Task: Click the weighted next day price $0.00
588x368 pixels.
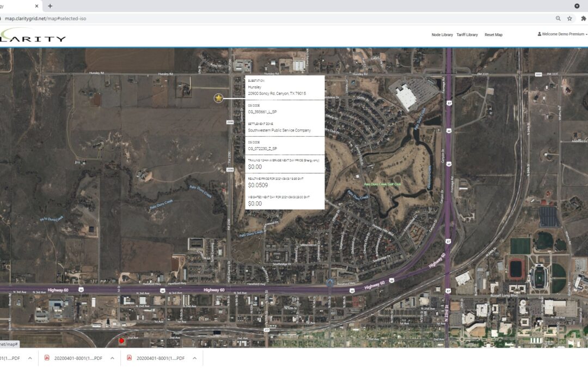Action: [255, 203]
